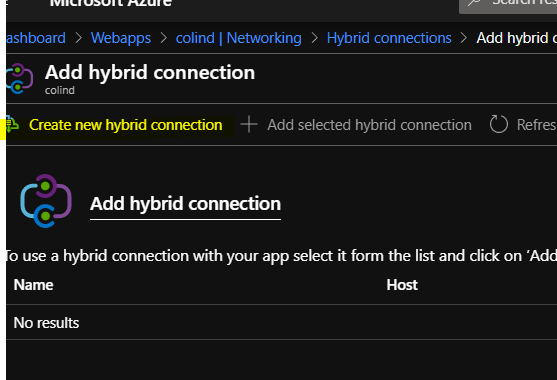Choose Add selected hybrid connection

tap(369, 125)
